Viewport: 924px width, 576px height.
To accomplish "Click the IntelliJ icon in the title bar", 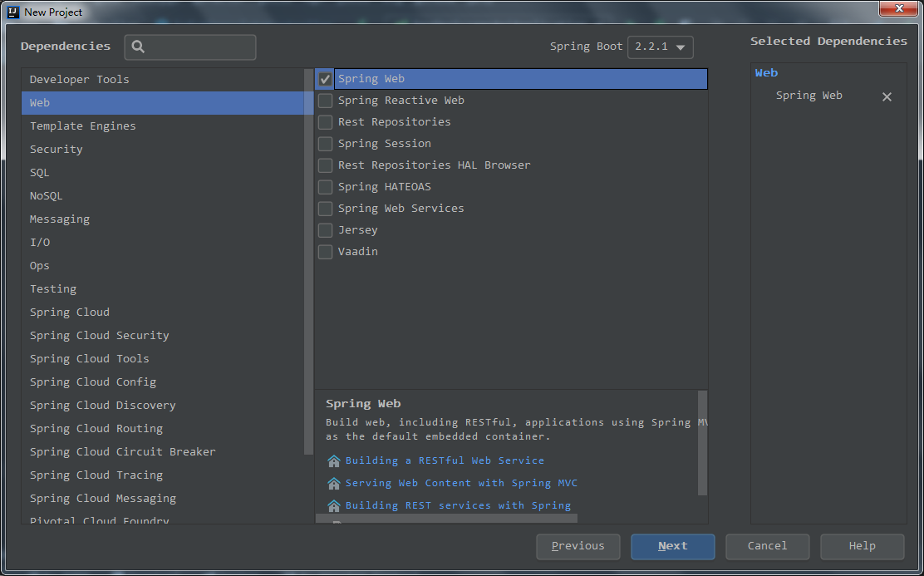I will coord(12,12).
